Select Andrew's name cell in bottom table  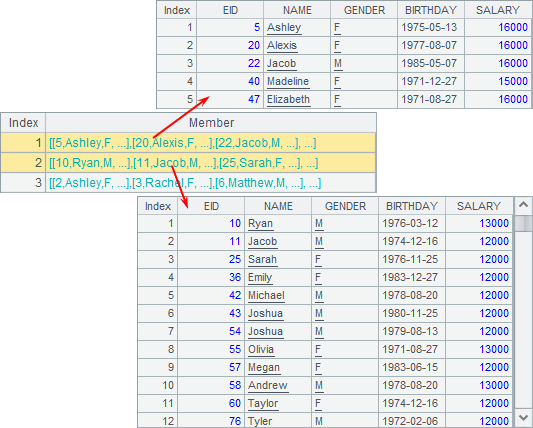point(278,385)
